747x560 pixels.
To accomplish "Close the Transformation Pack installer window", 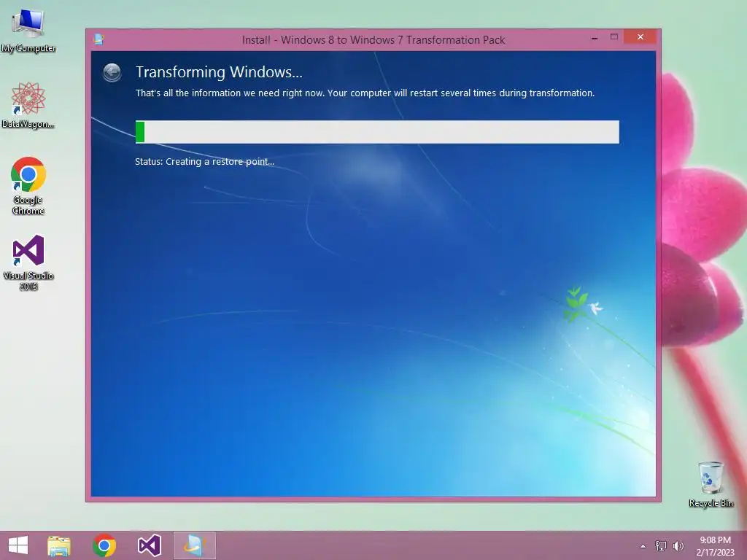I will click(x=640, y=37).
